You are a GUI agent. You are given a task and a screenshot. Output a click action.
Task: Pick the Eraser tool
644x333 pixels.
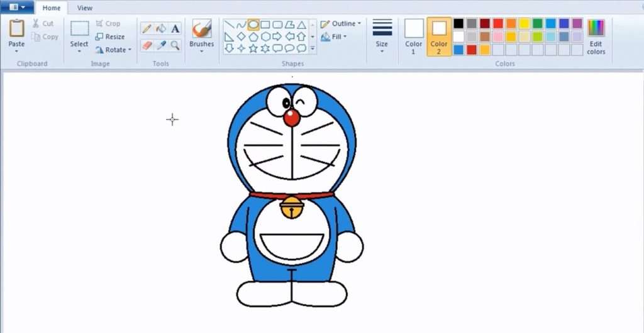tap(147, 45)
